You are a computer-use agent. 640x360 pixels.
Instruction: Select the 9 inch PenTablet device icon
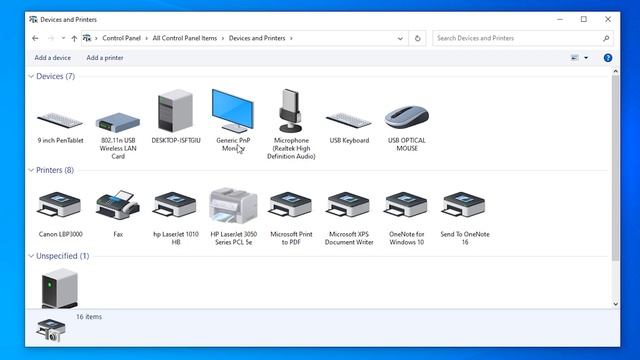click(x=60, y=120)
